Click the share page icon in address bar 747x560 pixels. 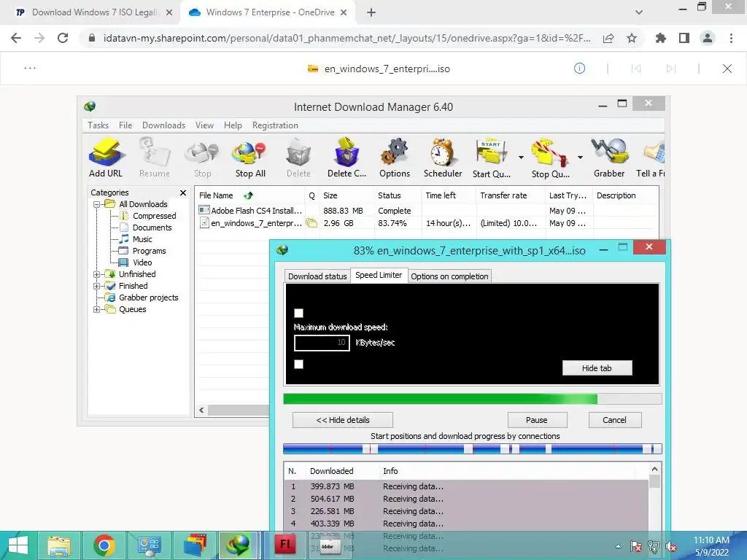pyautogui.click(x=608, y=38)
